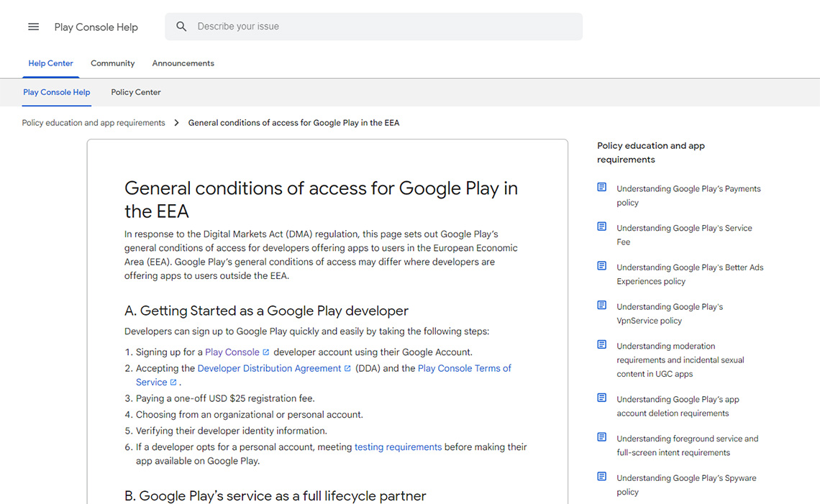Open Understanding Google Play's VpnService policy
Screen dimensions: 820x504
click(x=670, y=313)
